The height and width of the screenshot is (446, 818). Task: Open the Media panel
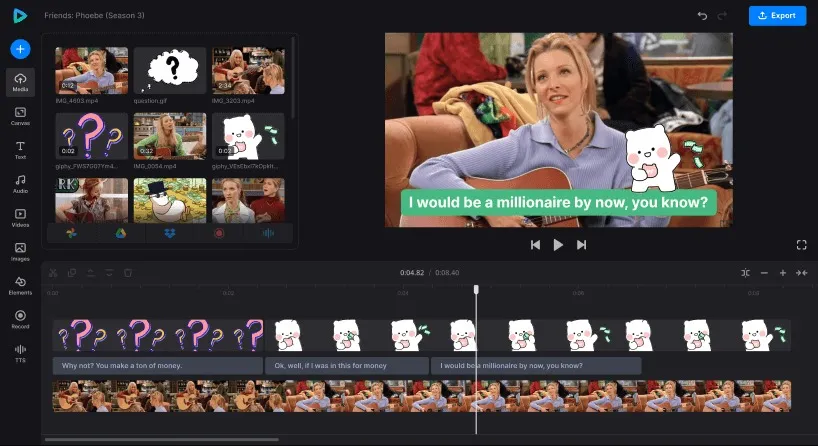point(20,82)
